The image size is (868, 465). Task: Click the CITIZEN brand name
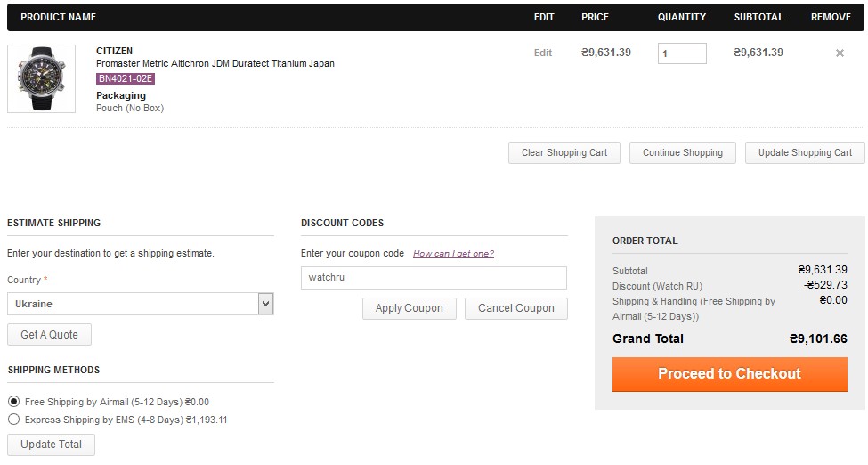[114, 51]
